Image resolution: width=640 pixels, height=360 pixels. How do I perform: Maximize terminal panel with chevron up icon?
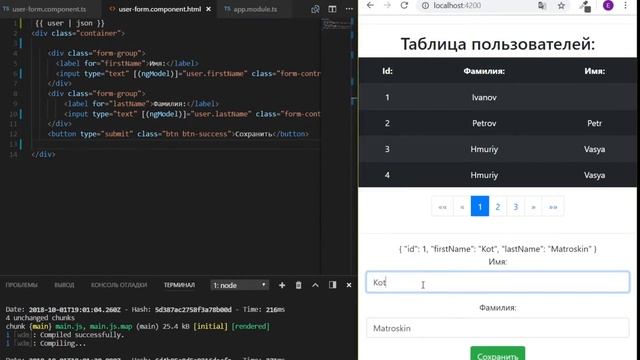coord(315,285)
